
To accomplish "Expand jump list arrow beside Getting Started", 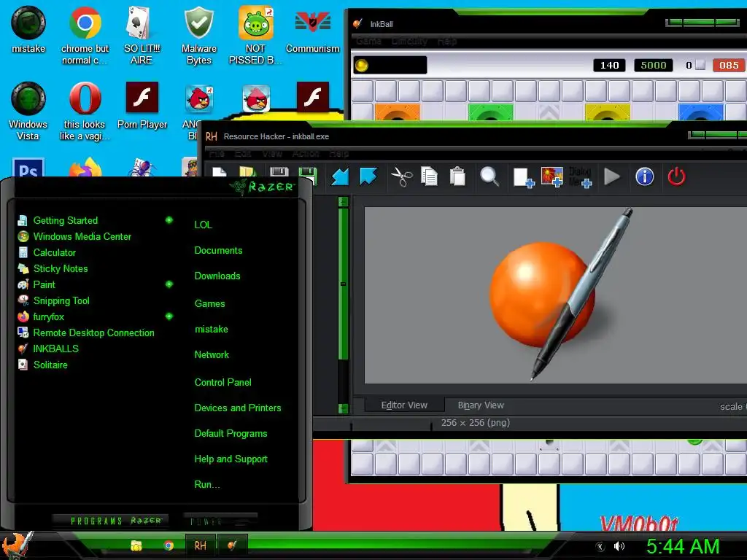I will point(169,220).
